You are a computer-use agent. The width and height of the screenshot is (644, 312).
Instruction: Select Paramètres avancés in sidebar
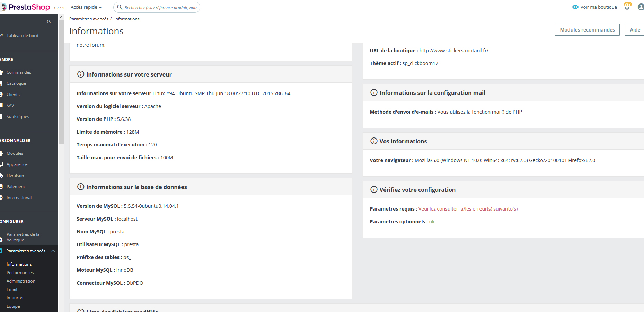pos(26,251)
